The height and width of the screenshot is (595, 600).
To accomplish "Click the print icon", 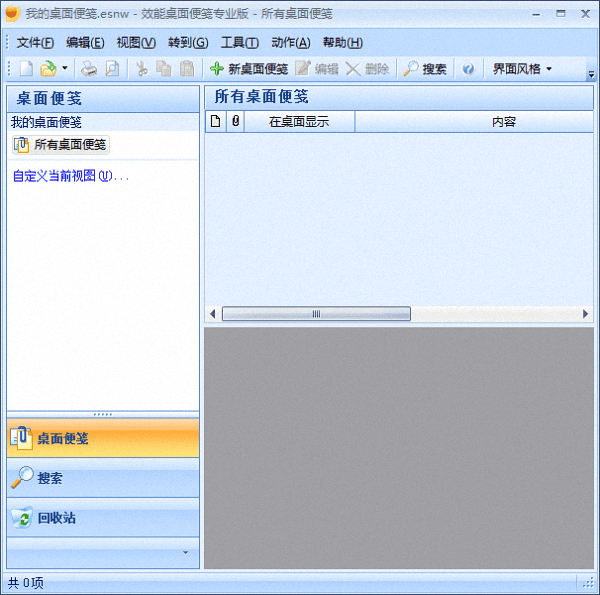I will click(89, 69).
